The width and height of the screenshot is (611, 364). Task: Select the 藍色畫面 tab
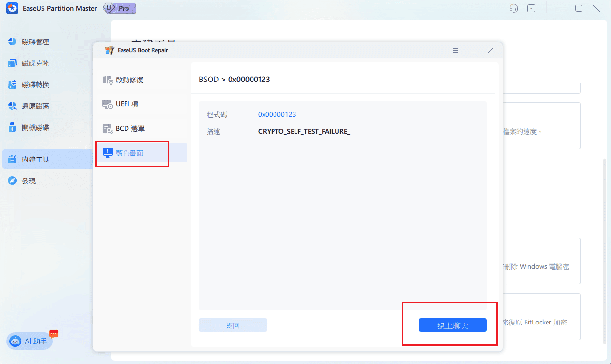coord(129,153)
